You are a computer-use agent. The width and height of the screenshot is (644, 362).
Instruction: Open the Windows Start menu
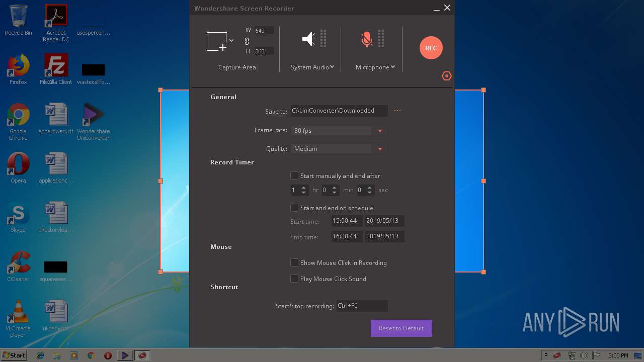click(14, 355)
